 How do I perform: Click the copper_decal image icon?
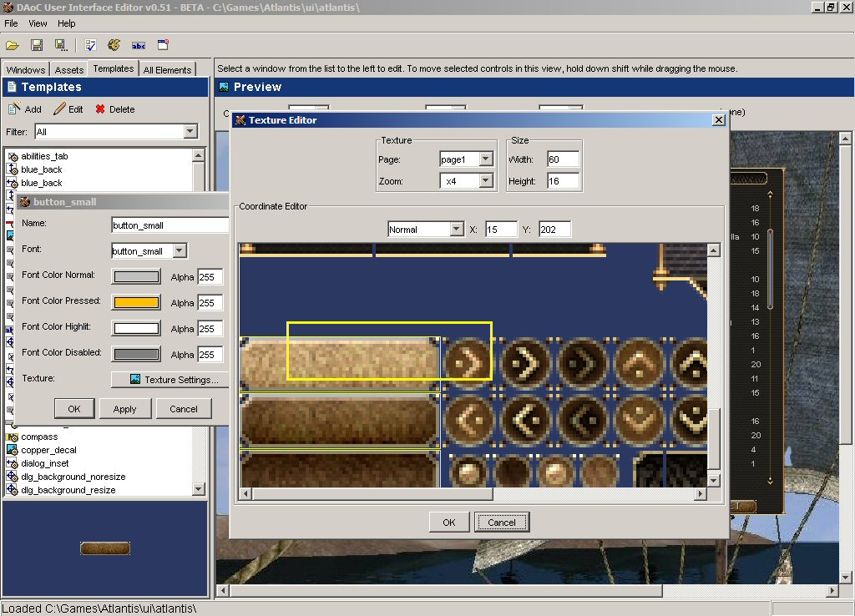pyautogui.click(x=12, y=450)
